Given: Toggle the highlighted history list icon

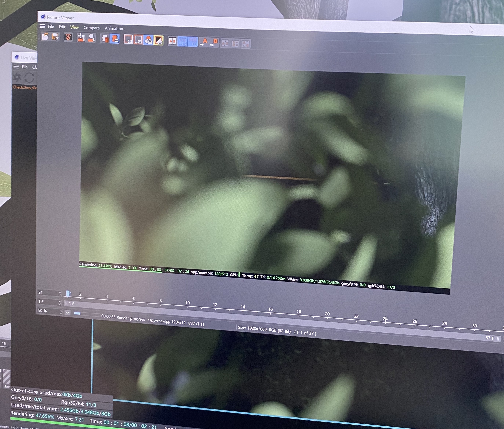Looking at the screenshot, I should tap(115, 39).
